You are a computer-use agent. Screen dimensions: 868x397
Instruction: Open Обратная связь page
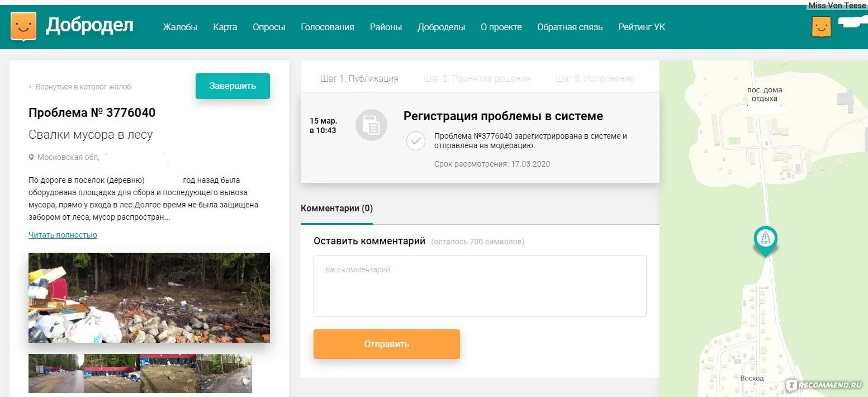point(570,27)
